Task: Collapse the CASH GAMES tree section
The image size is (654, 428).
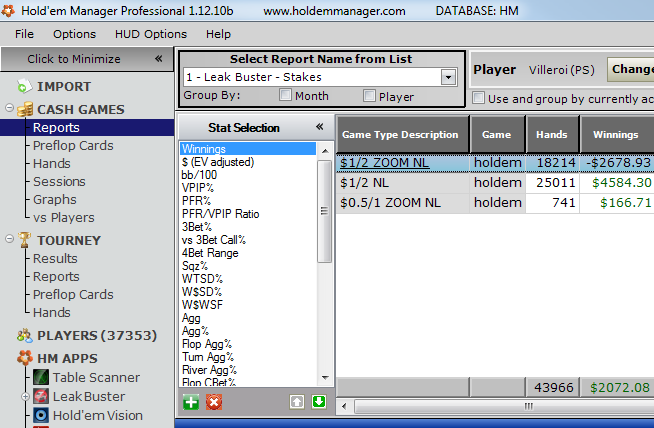Action: [10, 108]
